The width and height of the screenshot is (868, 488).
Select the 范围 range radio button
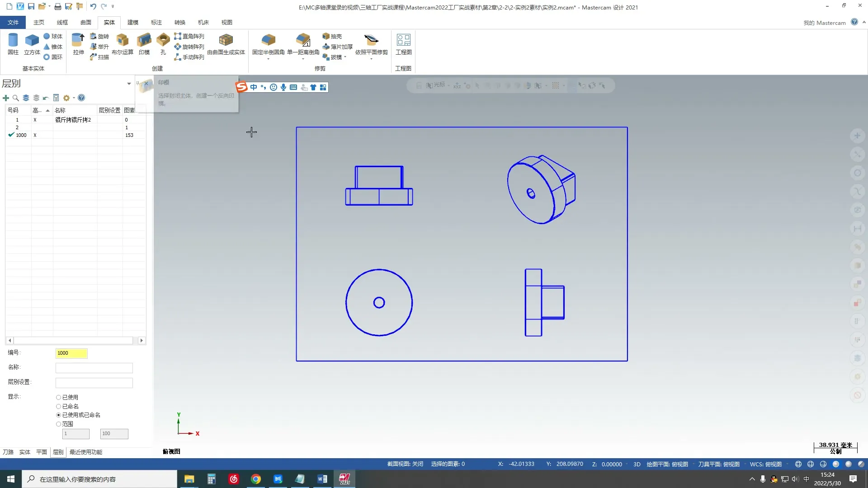[58, 424]
